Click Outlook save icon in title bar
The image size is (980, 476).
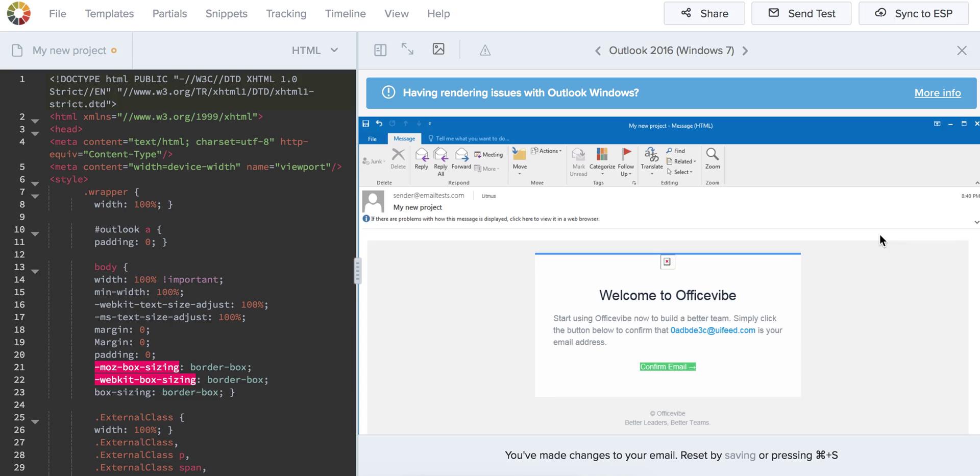(x=365, y=124)
